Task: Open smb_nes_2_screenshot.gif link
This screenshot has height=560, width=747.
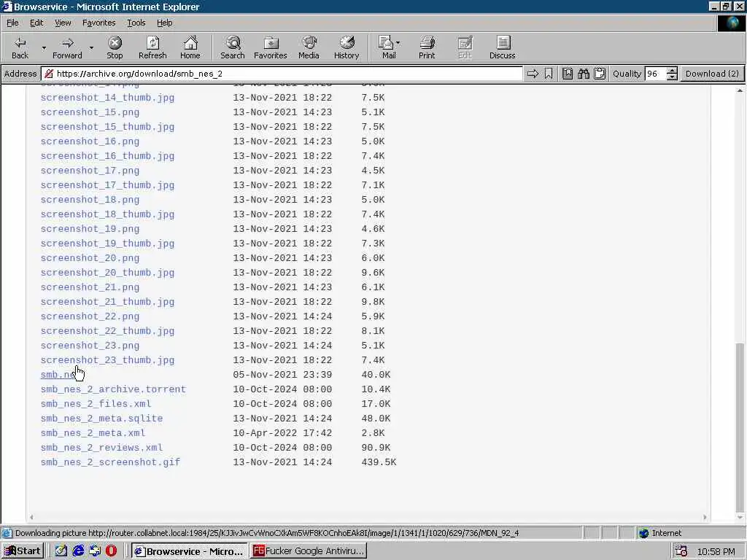Action: click(111, 462)
